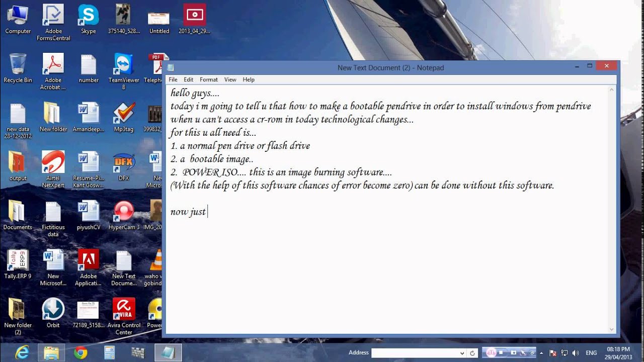Screen dimensions: 644x362
Task: Select the Orbit downloader shortcut
Action: click(x=53, y=313)
